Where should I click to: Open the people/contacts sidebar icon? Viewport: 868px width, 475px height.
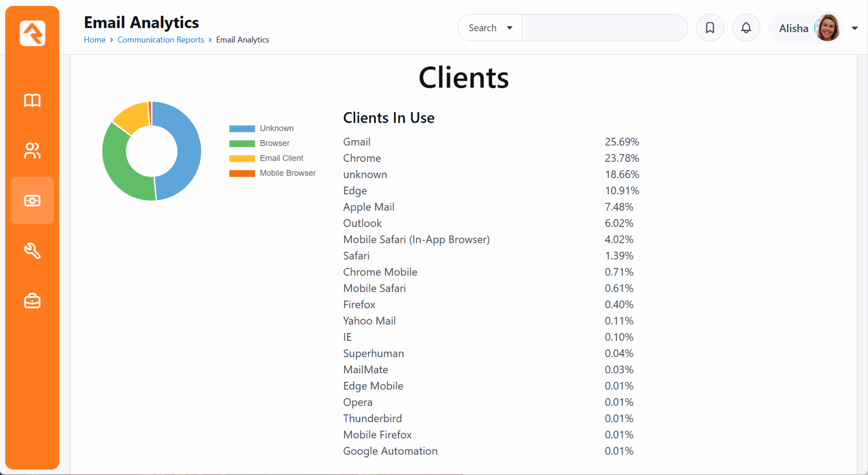[x=32, y=150]
